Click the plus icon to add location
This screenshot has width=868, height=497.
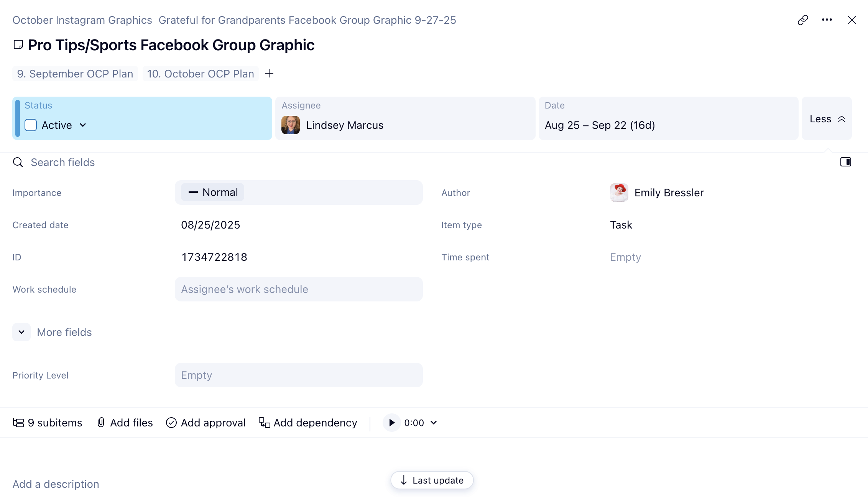click(x=269, y=73)
